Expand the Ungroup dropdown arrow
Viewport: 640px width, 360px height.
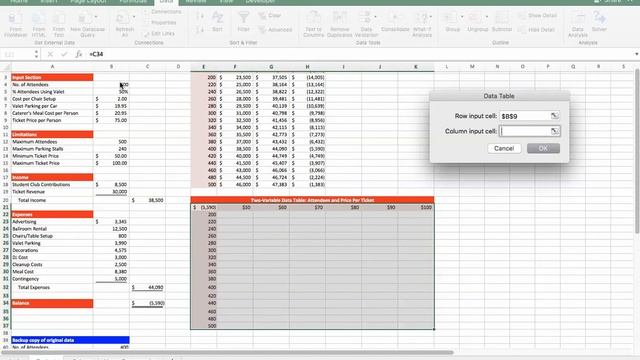[x=487, y=17]
